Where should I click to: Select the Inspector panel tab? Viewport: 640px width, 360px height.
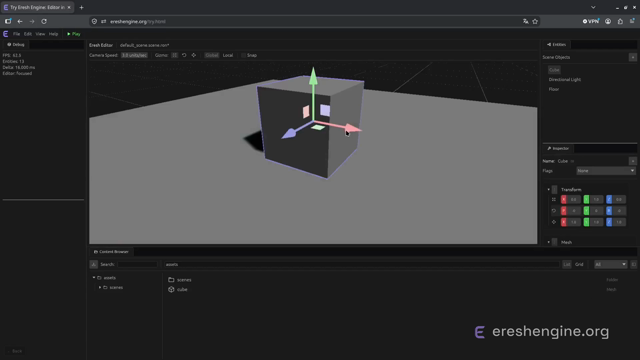[x=558, y=148]
